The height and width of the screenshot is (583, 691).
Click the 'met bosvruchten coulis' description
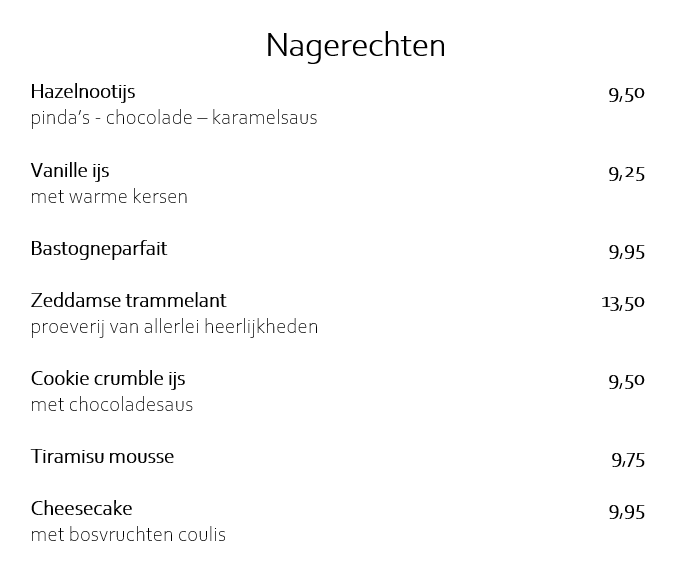[x=128, y=535]
